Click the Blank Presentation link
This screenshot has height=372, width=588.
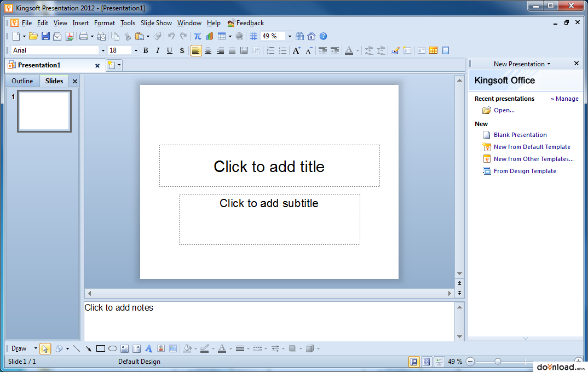[520, 135]
